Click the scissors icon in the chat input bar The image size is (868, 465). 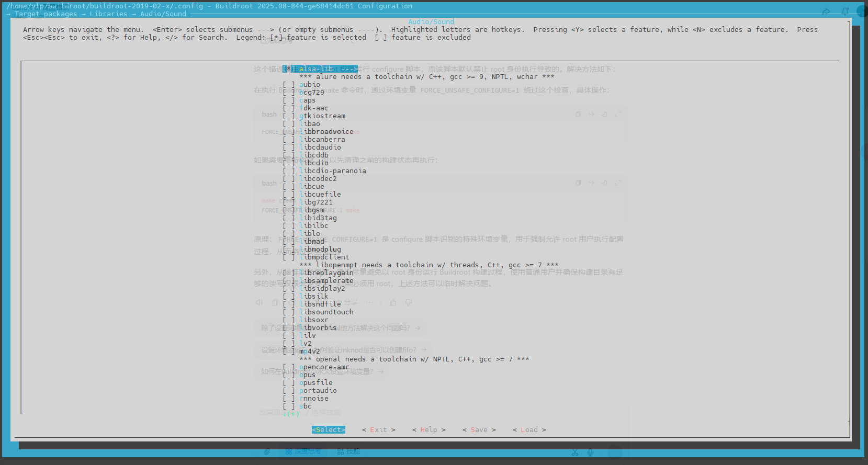point(574,452)
